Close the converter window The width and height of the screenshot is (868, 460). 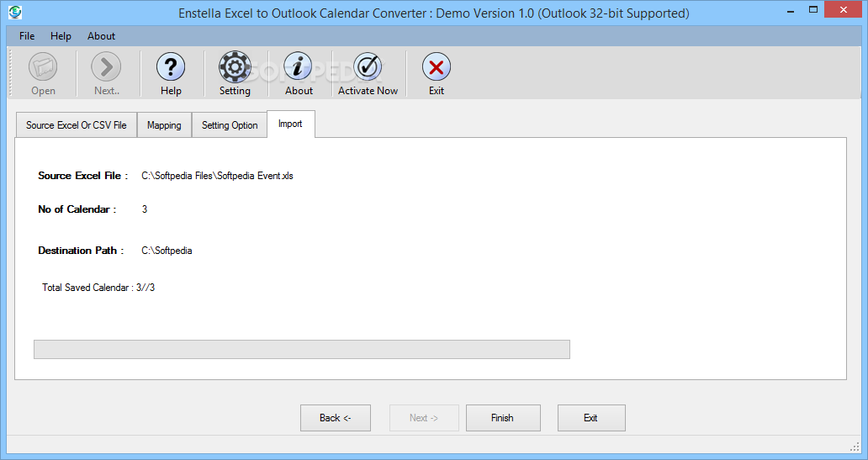(x=843, y=10)
